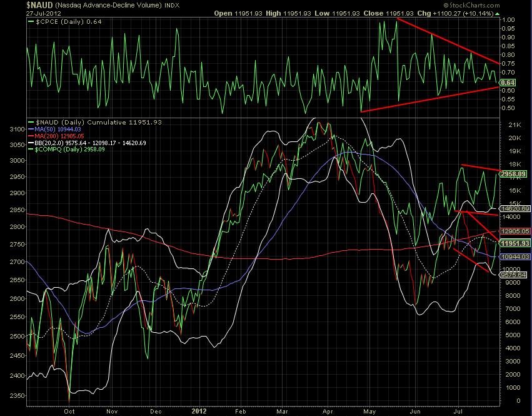Click the Mar label on the time axis
Viewport: 532px width, 416px height.
283,411
